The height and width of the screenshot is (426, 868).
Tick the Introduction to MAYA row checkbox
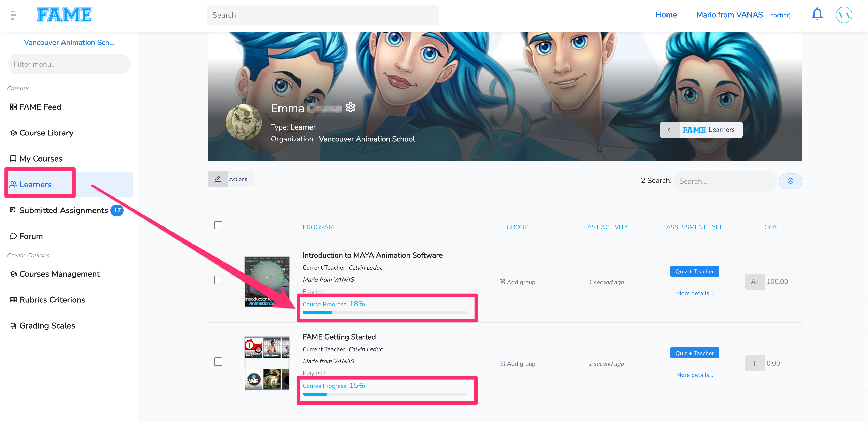click(218, 280)
